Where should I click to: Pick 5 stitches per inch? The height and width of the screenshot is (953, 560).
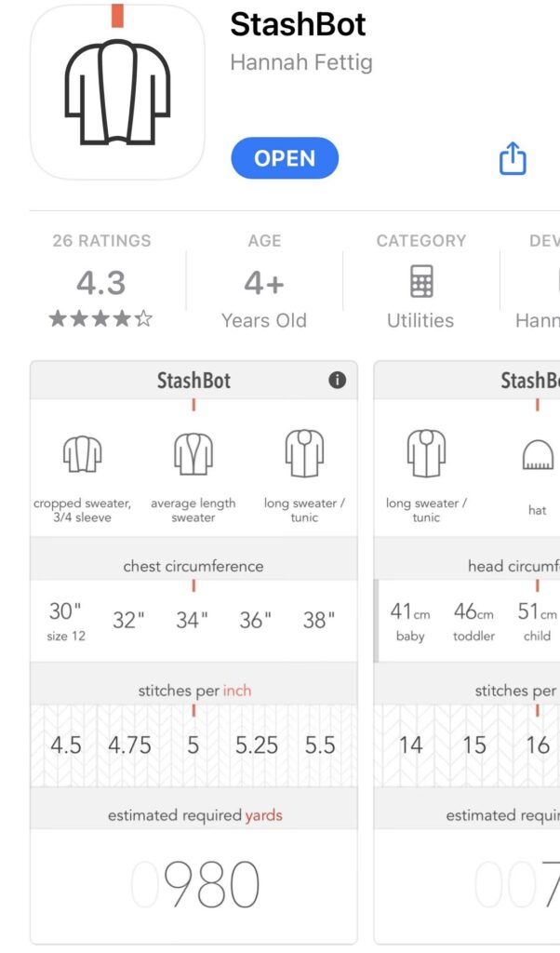[193, 745]
